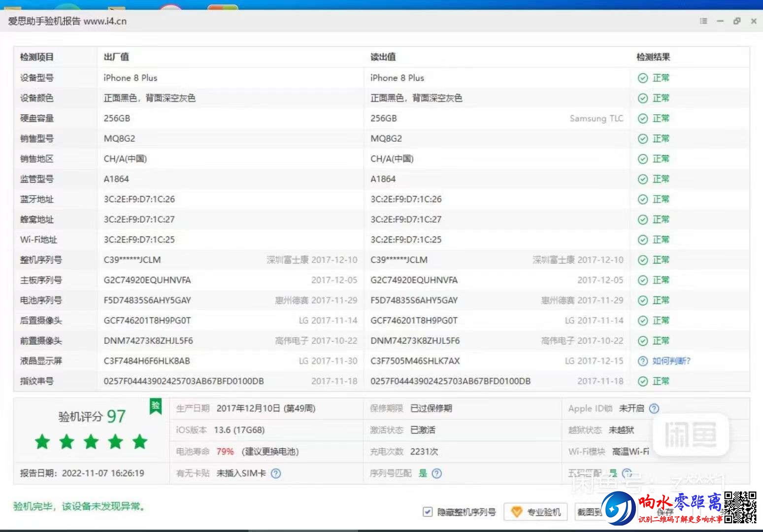Viewport: 763px width, 532px height.
Task: Click the 出厂值 column header
Action: pos(116,57)
